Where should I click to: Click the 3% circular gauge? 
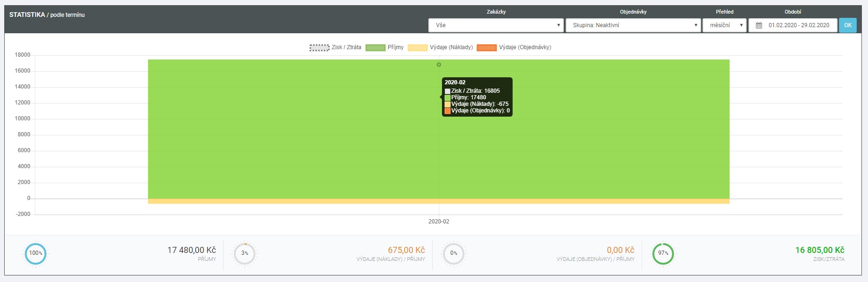(x=245, y=253)
